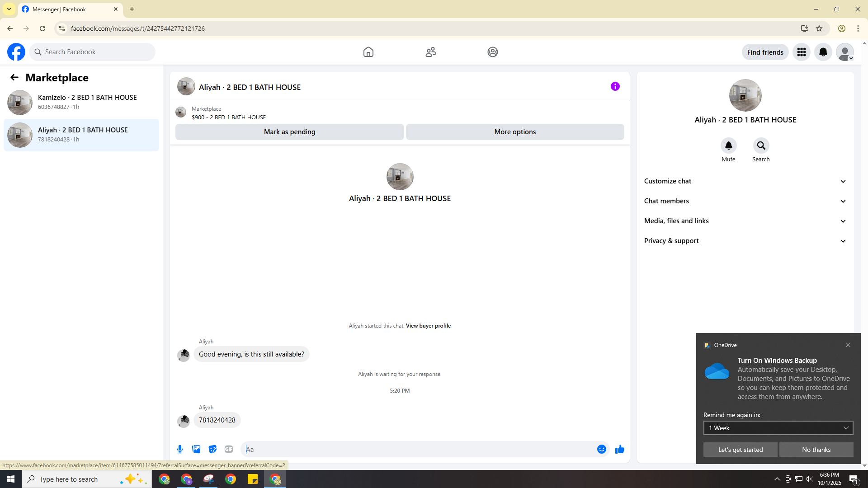
Task: Expand Media, files and links section
Action: coord(745,221)
